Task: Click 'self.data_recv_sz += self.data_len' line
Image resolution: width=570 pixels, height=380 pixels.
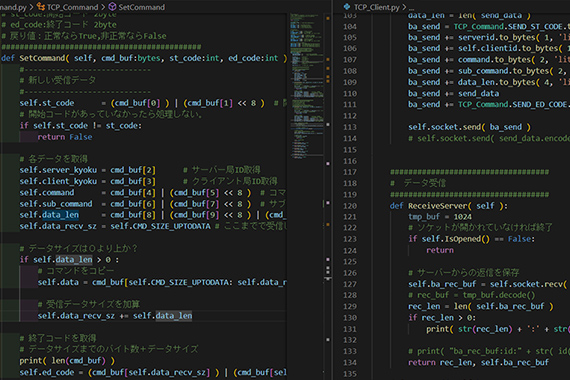Action: (115, 316)
